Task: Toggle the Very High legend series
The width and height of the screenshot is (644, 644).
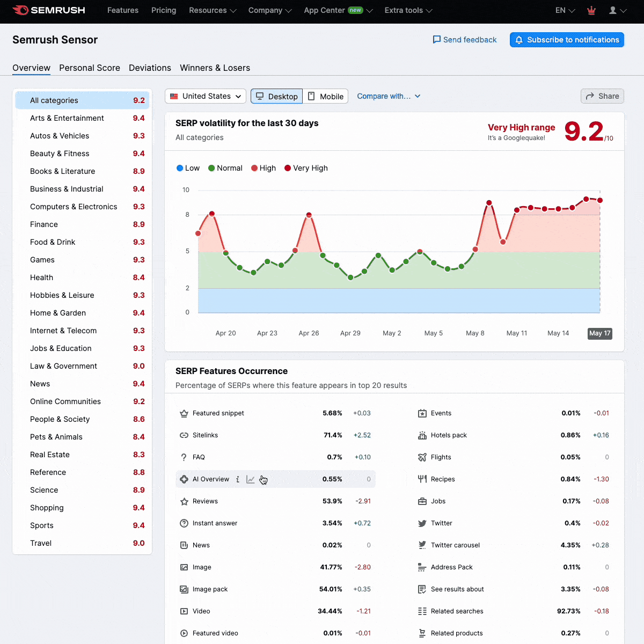Action: [x=306, y=168]
